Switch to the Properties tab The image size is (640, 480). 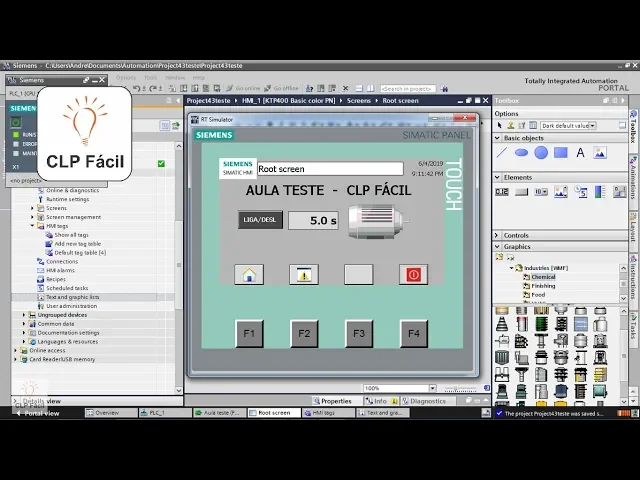click(332, 401)
